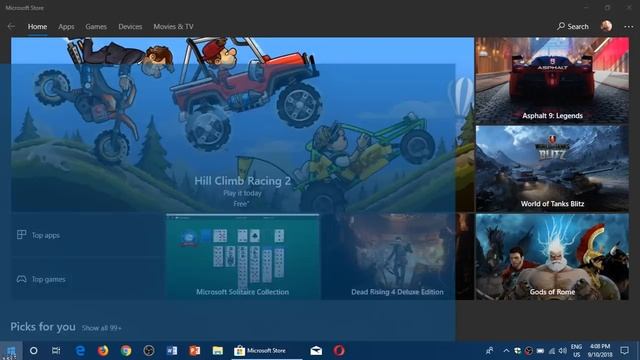Click the Cortana circle icon
The width and height of the screenshot is (640, 360).
coord(33,351)
